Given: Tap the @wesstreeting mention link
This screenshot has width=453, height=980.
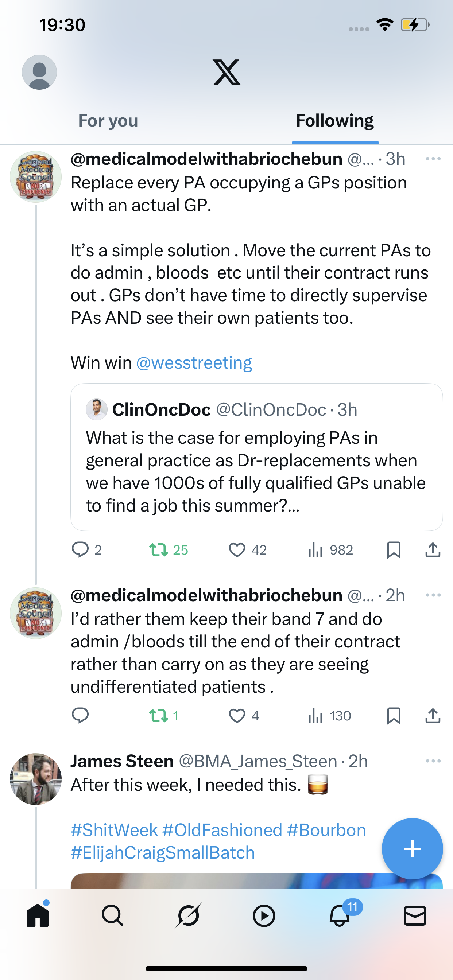Looking at the screenshot, I should (x=194, y=363).
